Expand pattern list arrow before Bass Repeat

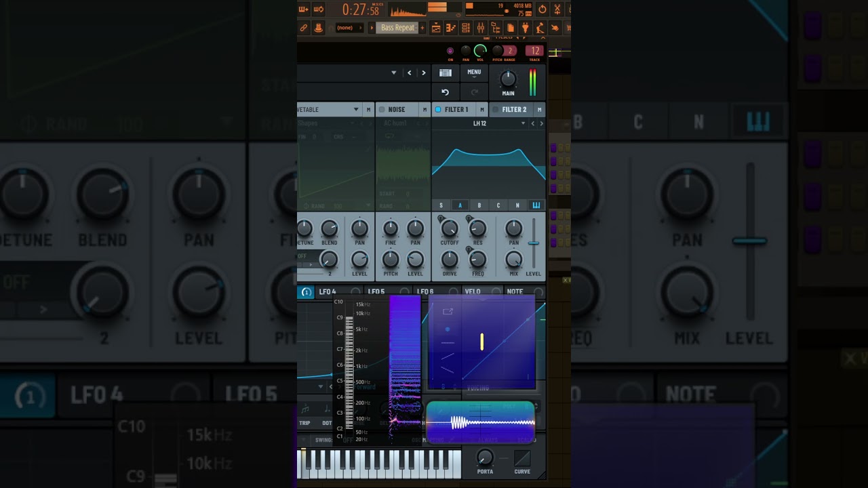pyautogui.click(x=372, y=28)
